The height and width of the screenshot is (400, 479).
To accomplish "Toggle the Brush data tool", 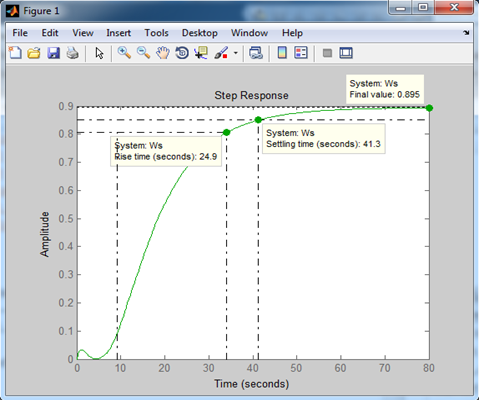I will [221, 53].
